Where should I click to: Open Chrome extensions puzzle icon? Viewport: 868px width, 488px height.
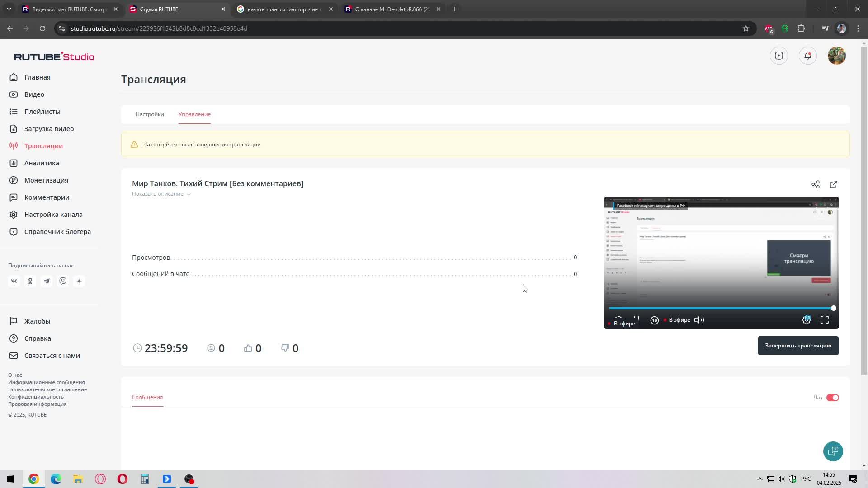(801, 28)
